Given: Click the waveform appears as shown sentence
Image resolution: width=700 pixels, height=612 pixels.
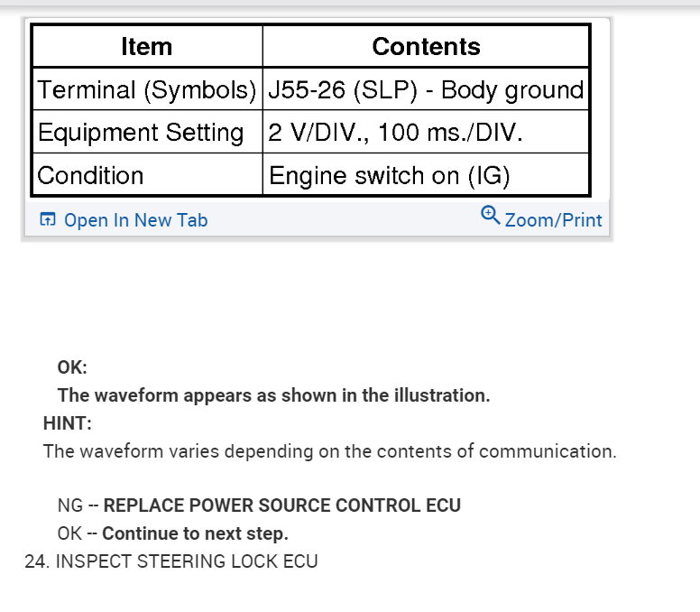Looking at the screenshot, I should (273, 395).
